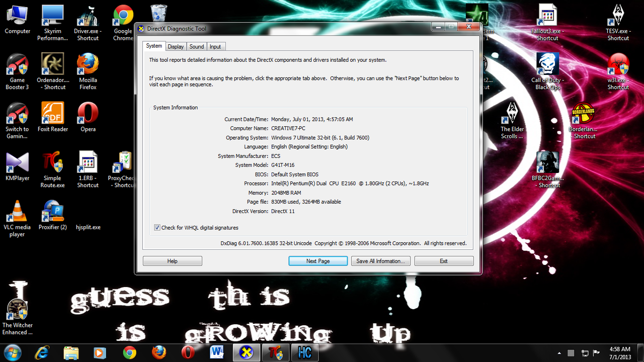The image size is (644, 362).
Task: Select the Simple Route.exe desktop icon
Action: pyautogui.click(x=53, y=169)
